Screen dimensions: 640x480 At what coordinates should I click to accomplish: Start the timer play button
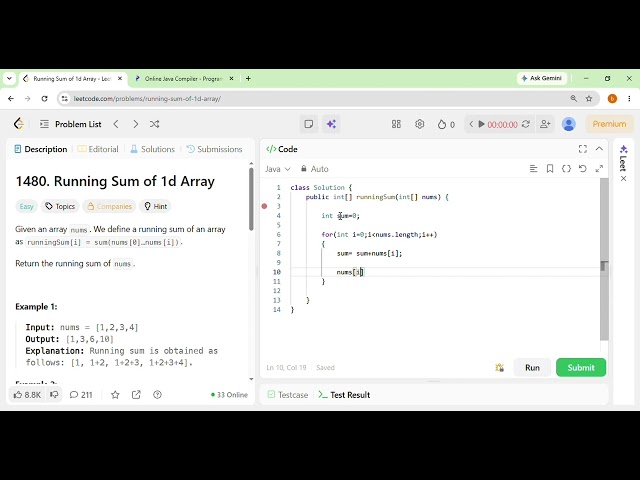[481, 124]
